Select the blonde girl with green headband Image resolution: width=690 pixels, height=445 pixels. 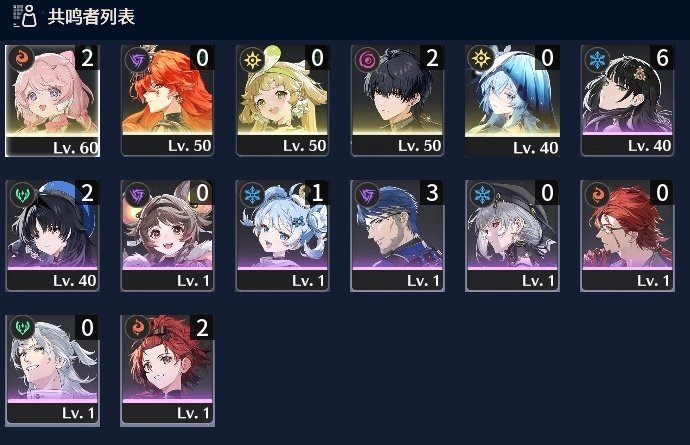click(x=282, y=101)
